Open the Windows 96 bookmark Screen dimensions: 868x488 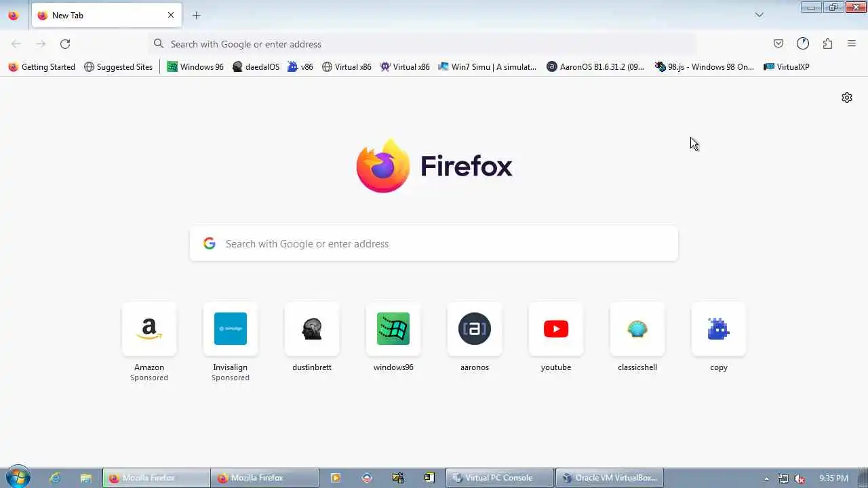click(195, 66)
